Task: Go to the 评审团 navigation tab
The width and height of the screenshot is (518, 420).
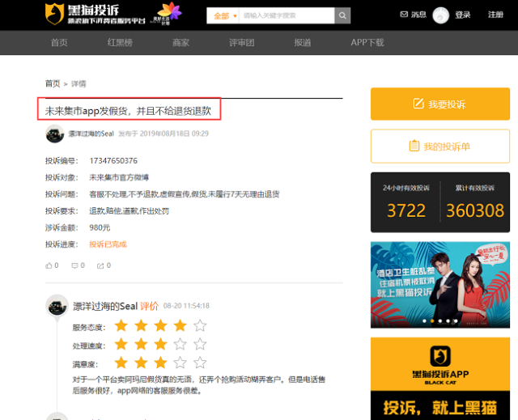Action: click(241, 43)
